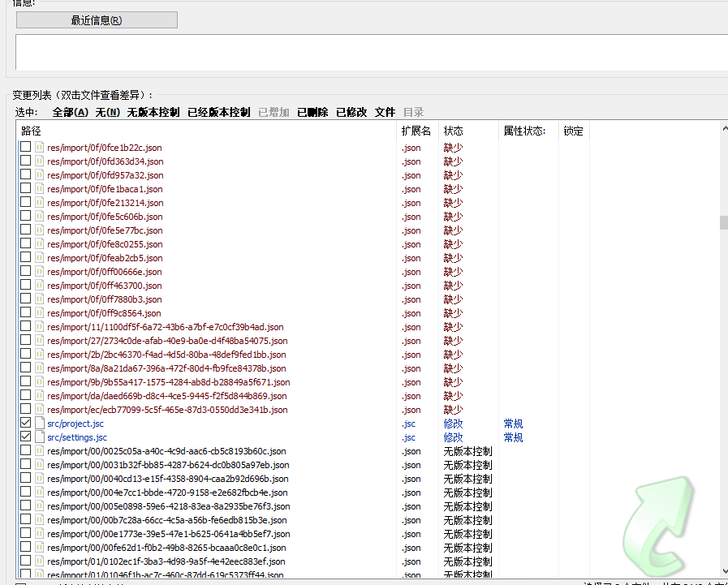
Task: Select 全部(A) filter link
Action: tap(70, 112)
